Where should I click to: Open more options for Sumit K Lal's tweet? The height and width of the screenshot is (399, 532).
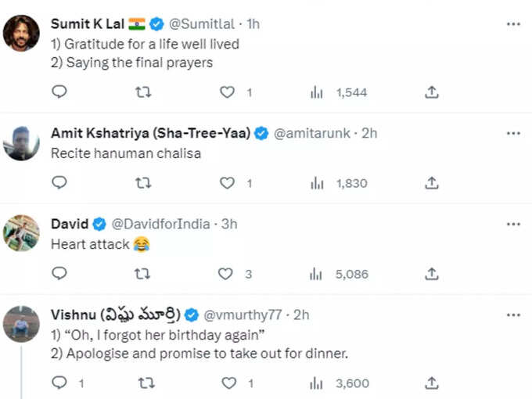click(x=513, y=24)
